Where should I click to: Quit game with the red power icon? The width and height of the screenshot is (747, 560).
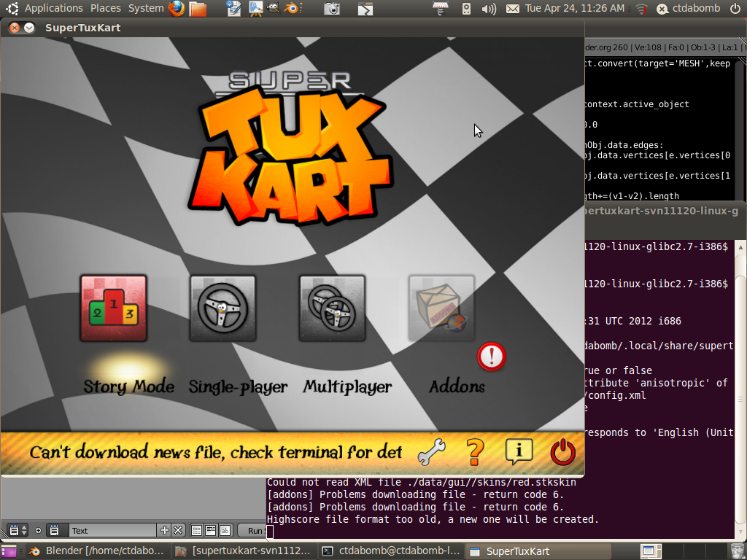click(562, 453)
